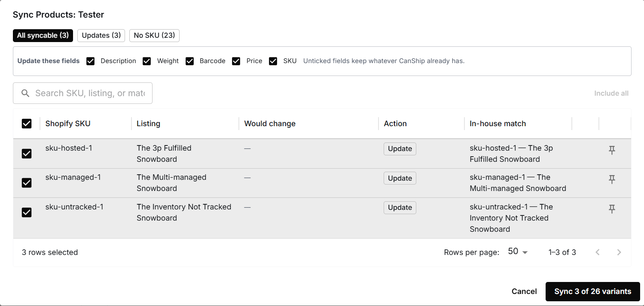Untick the Price field checkbox

tap(236, 61)
